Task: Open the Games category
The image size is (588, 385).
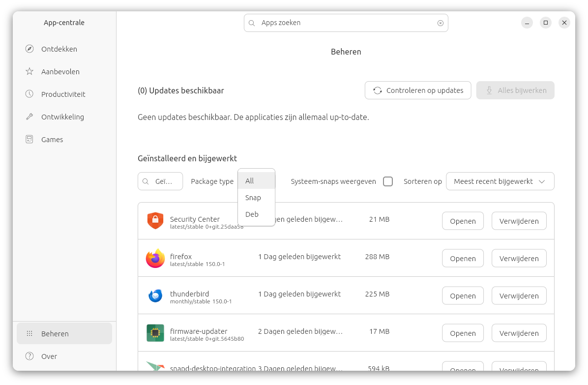Action: tap(52, 140)
